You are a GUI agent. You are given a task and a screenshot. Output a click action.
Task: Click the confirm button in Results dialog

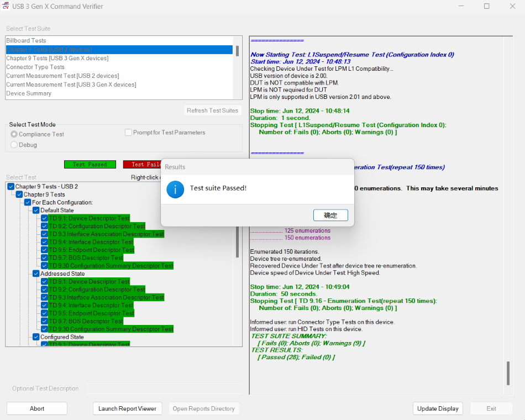tap(330, 215)
